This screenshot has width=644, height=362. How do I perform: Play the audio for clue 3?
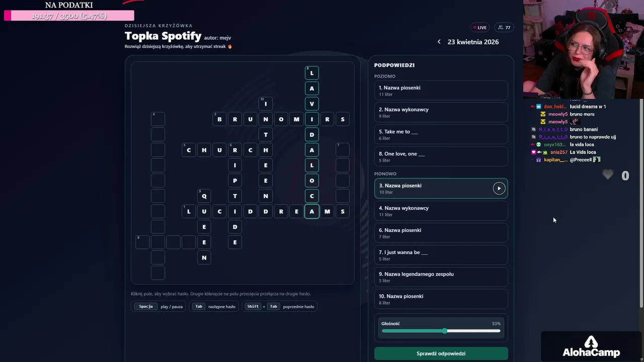(x=499, y=189)
